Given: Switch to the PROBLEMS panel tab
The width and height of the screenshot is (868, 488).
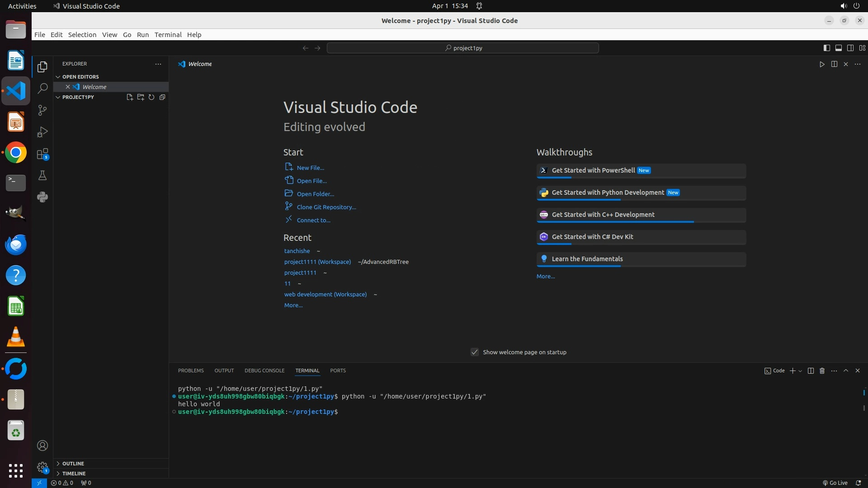Looking at the screenshot, I should pyautogui.click(x=191, y=371).
